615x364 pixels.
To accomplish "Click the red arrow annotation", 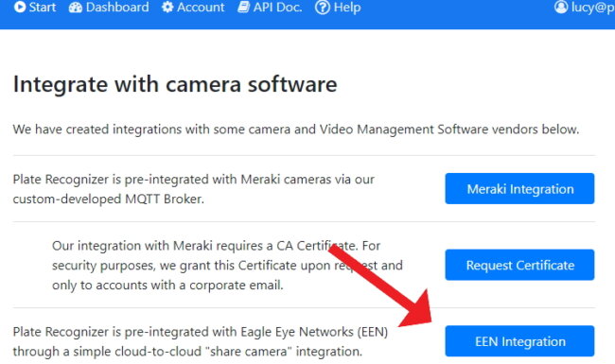I will coord(379,286).
